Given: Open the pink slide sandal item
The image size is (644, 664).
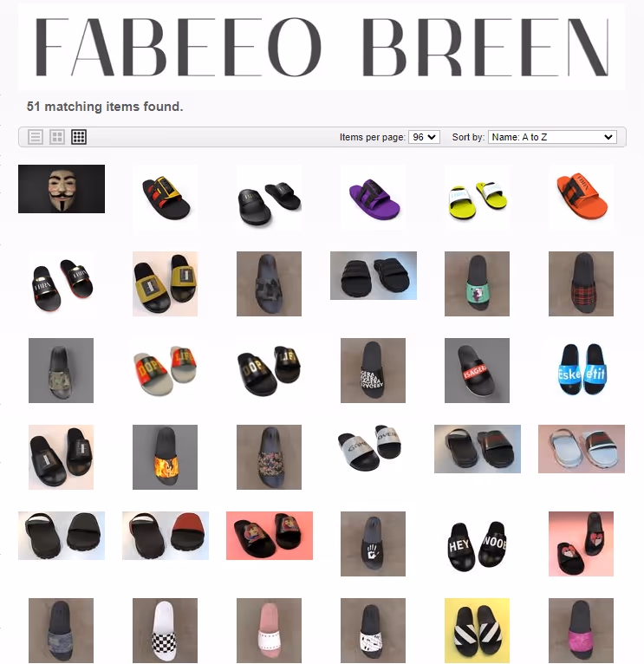Looking at the screenshot, I should (x=269, y=630).
